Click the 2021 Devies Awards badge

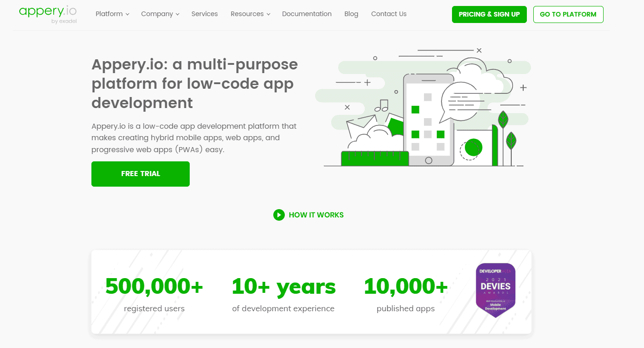pyautogui.click(x=495, y=290)
